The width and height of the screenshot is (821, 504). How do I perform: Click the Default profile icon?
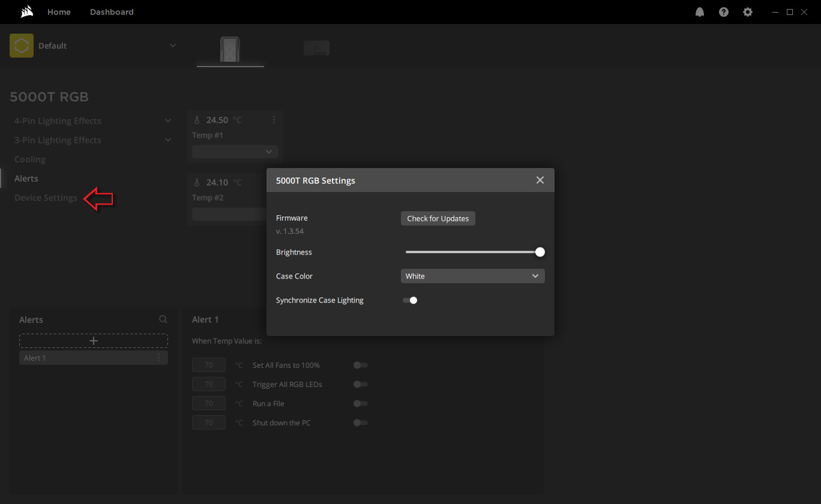click(x=22, y=46)
